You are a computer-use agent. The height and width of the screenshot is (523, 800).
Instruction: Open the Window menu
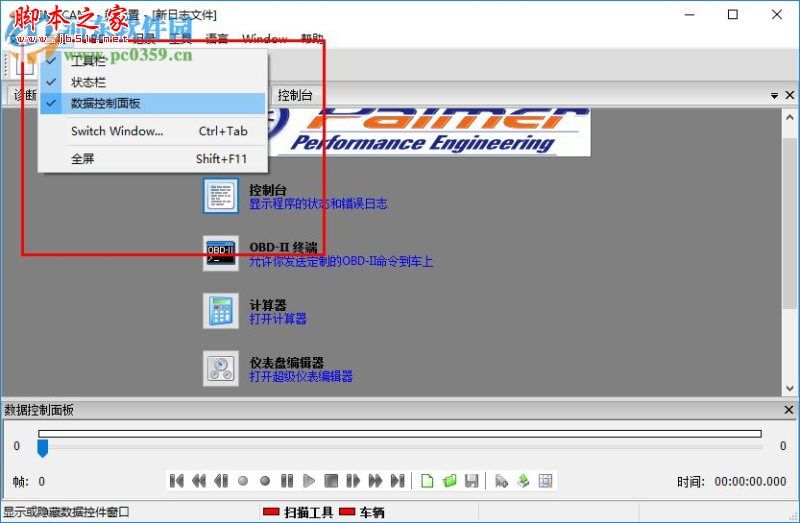tap(264, 38)
